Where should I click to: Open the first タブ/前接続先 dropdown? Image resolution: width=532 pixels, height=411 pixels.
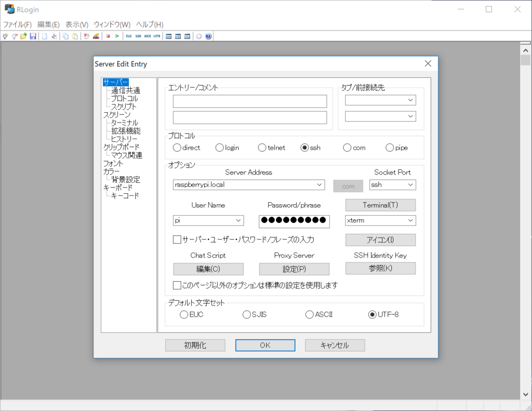pyautogui.click(x=410, y=100)
